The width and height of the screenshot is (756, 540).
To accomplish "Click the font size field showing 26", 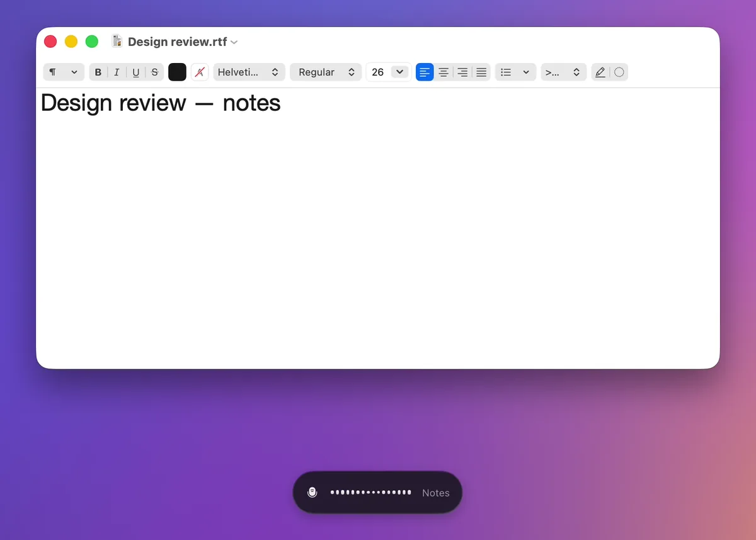I will (x=378, y=72).
